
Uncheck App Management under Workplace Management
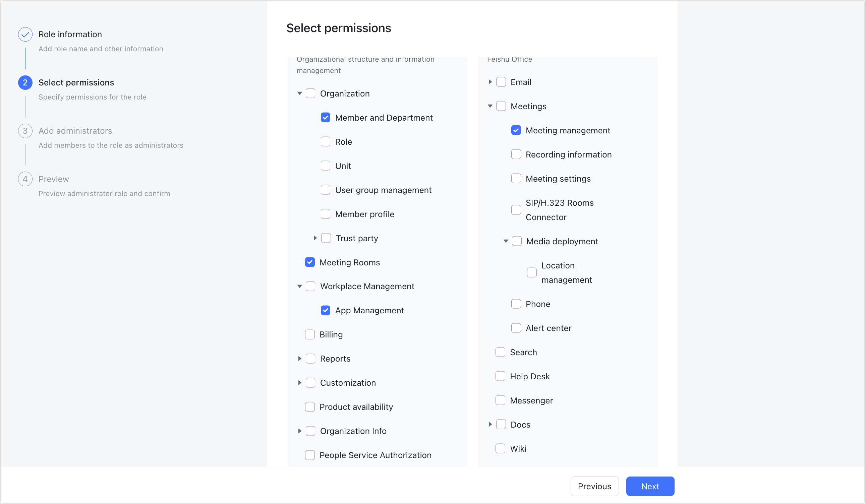pos(326,310)
